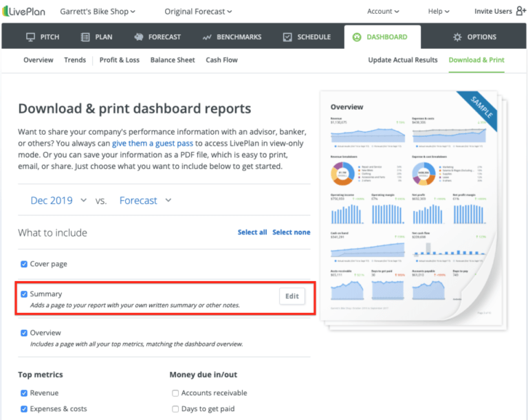The image size is (528, 420).
Task: Check the Accounts receivable checkbox
Action: pyautogui.click(x=175, y=393)
